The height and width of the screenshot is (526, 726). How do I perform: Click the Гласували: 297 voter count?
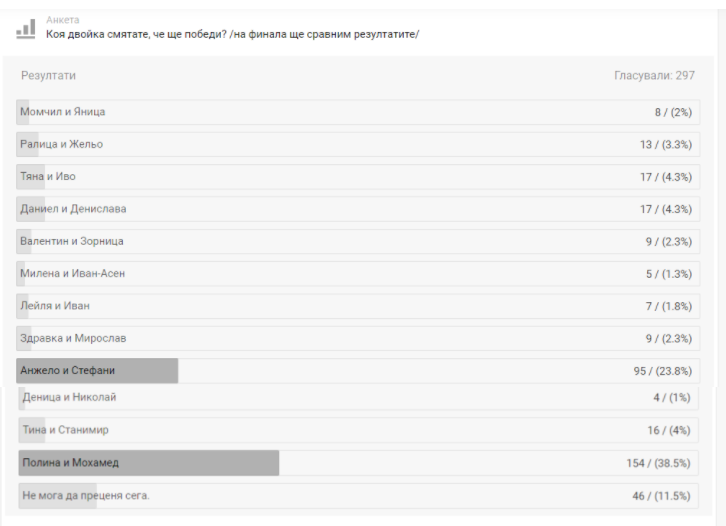654,76
